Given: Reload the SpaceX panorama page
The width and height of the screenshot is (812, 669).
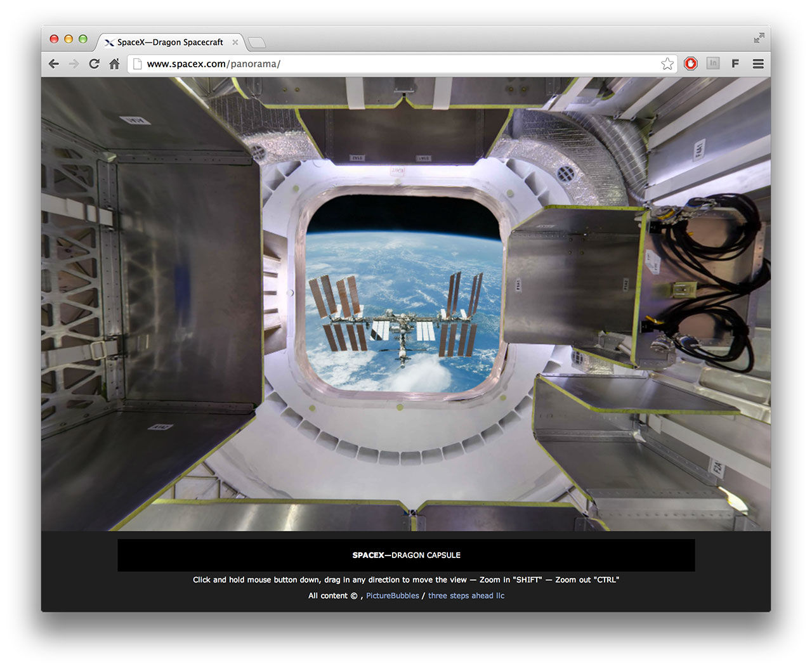Looking at the screenshot, I should (94, 64).
